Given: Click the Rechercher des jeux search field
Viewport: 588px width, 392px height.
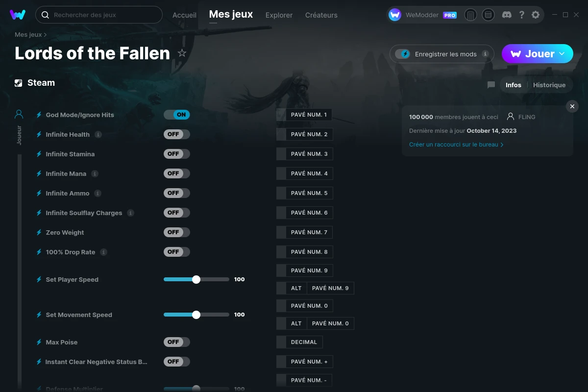Looking at the screenshot, I should coord(99,15).
